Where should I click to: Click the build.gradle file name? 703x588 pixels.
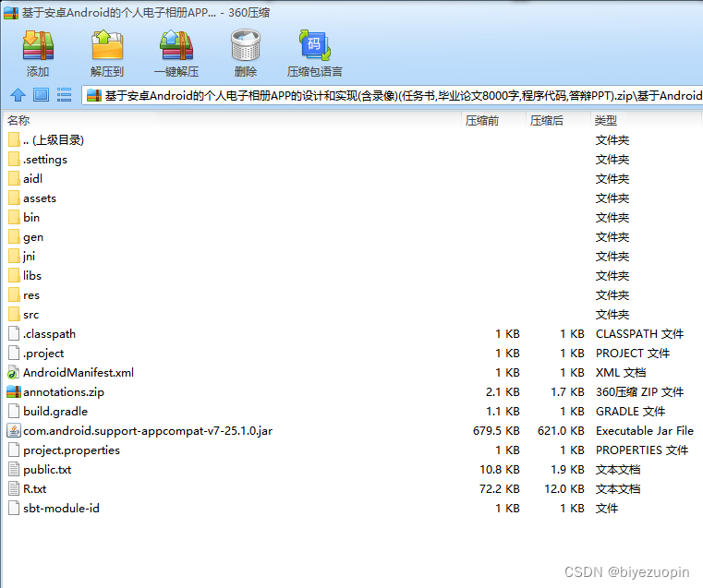click(55, 412)
